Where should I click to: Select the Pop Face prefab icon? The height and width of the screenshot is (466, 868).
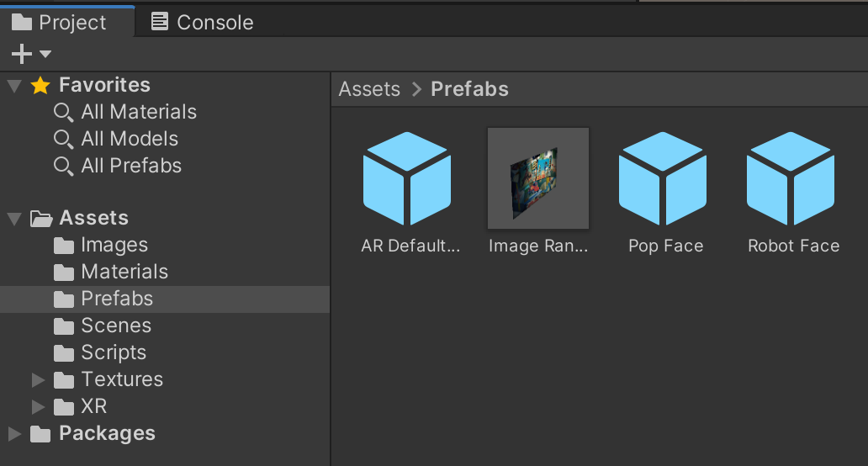tap(663, 179)
